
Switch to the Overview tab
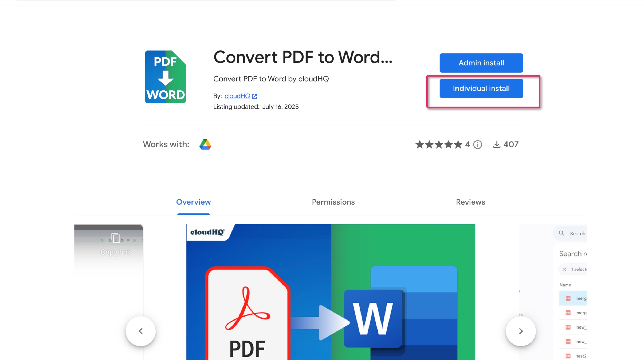coord(193,202)
